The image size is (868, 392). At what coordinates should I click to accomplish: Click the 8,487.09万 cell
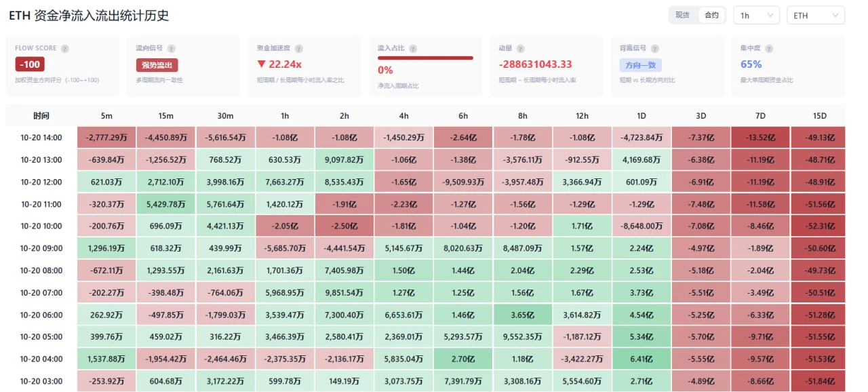coord(522,248)
